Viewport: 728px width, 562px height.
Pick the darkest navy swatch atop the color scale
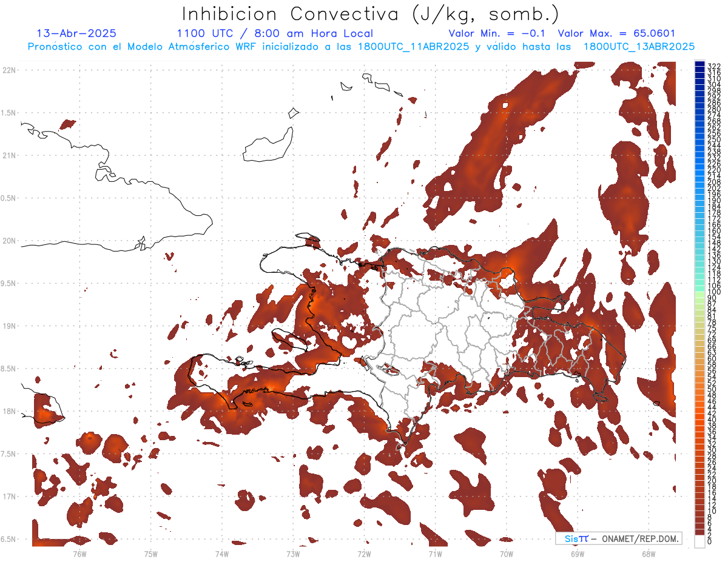coord(699,64)
